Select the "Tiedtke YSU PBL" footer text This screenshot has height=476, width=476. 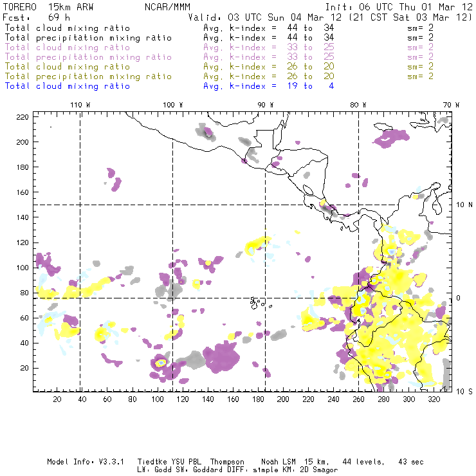pos(169,462)
